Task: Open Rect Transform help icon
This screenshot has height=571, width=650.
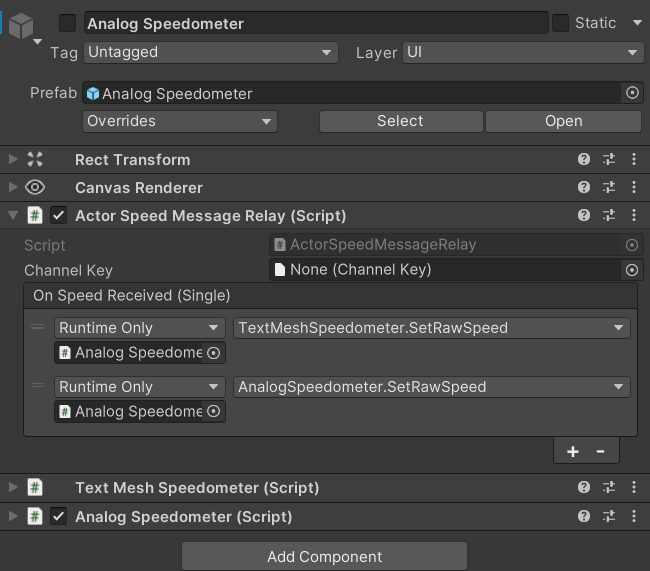Action: pyautogui.click(x=584, y=159)
